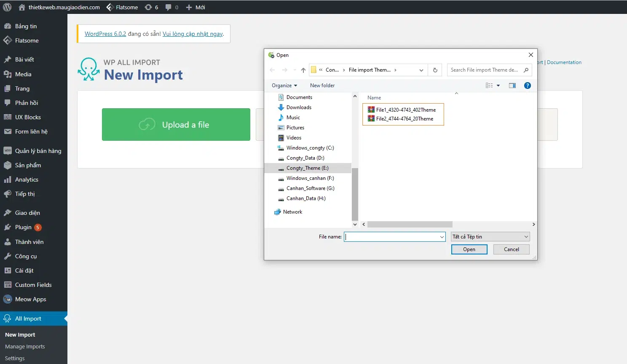
Task: Open Thành viên users menu
Action: (x=34, y=242)
